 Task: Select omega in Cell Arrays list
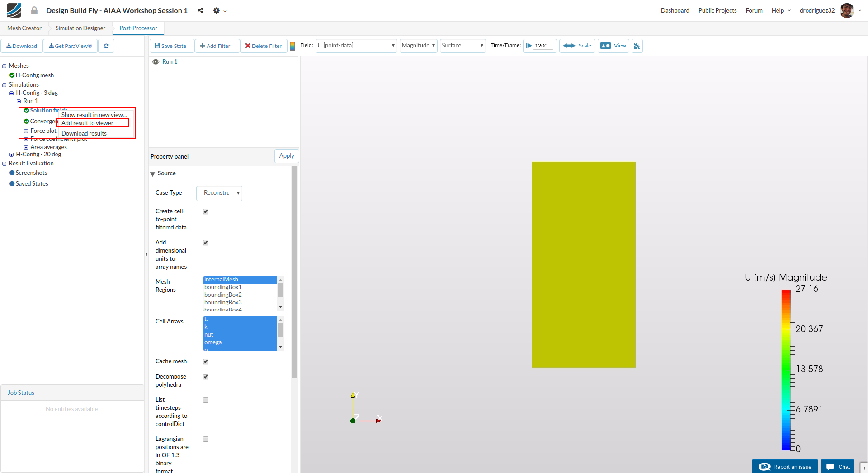240,342
